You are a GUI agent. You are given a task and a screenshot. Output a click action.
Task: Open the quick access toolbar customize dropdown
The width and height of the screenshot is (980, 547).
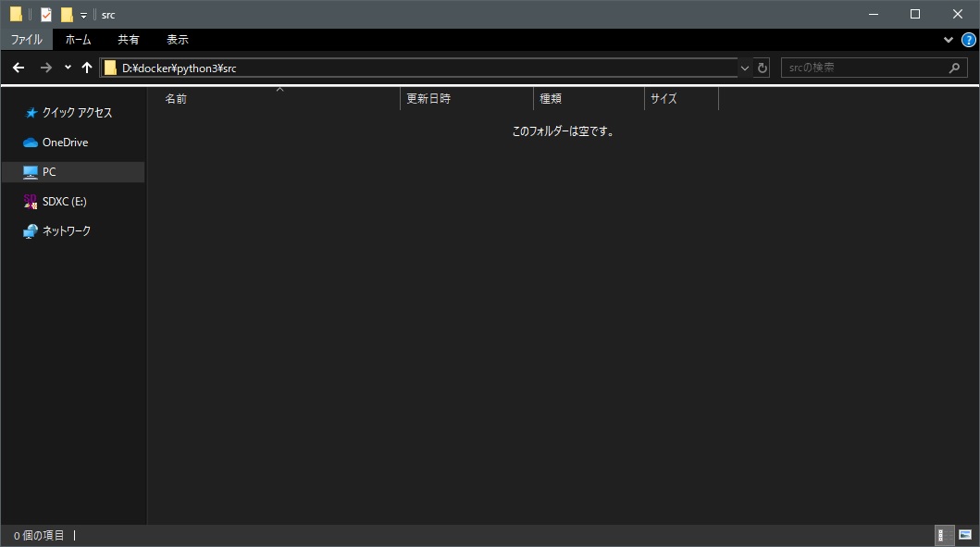[83, 14]
